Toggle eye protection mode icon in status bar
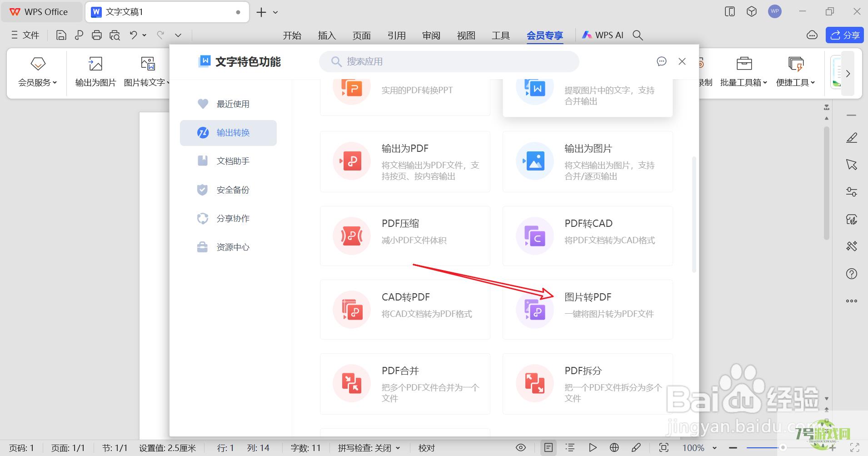The height and width of the screenshot is (456, 868). click(x=521, y=447)
